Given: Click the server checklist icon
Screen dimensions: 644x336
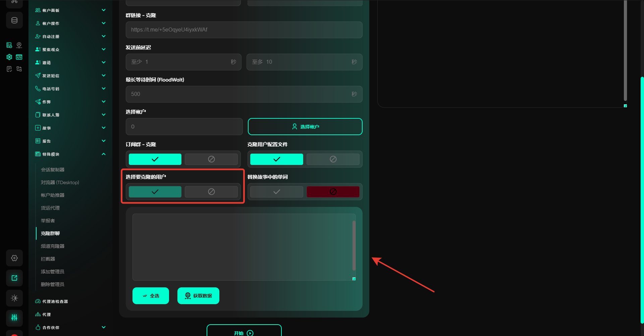Looking at the screenshot, I should [x=9, y=45].
